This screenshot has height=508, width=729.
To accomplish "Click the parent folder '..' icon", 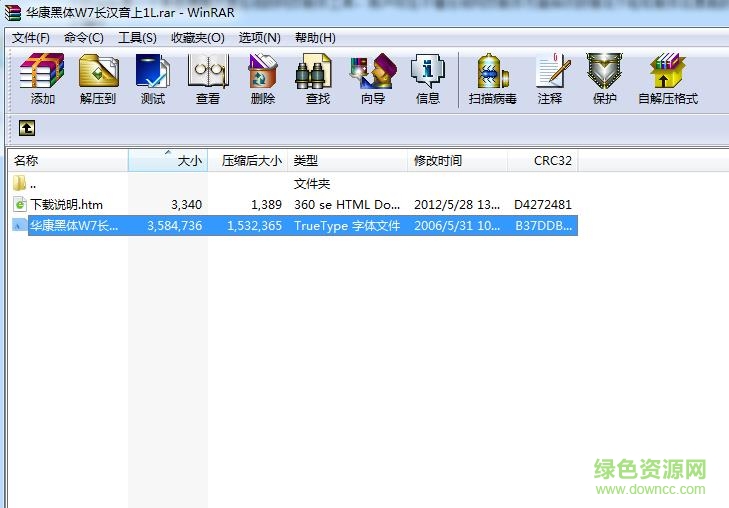I will tap(19, 183).
